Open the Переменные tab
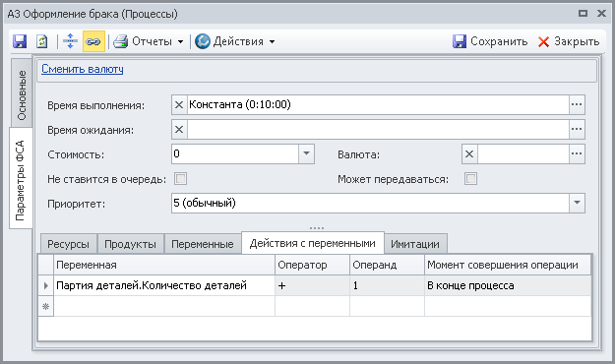This screenshot has height=364, width=615. pos(203,244)
